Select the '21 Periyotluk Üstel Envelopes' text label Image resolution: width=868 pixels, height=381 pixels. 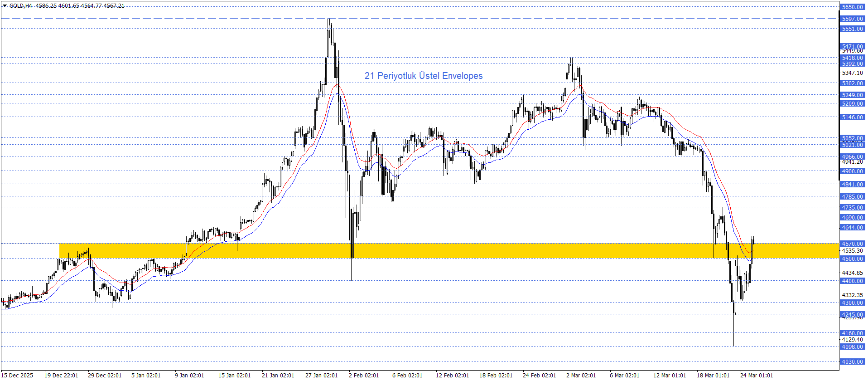click(424, 76)
